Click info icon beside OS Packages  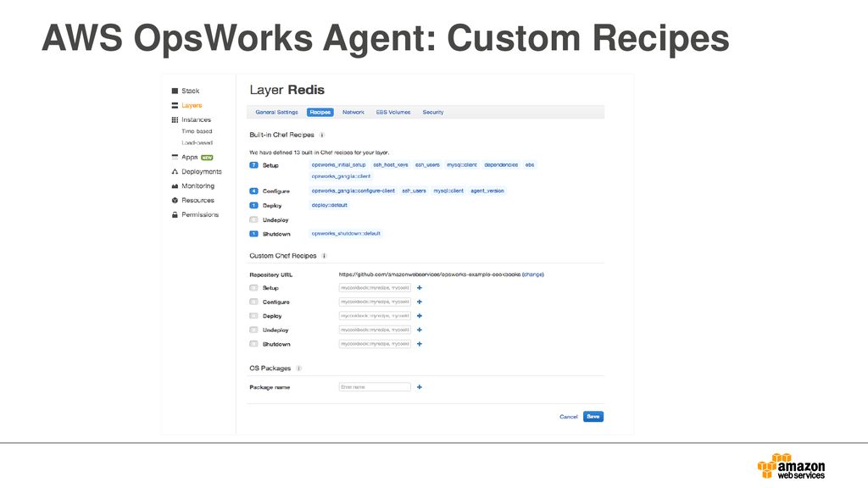pyautogui.click(x=298, y=369)
